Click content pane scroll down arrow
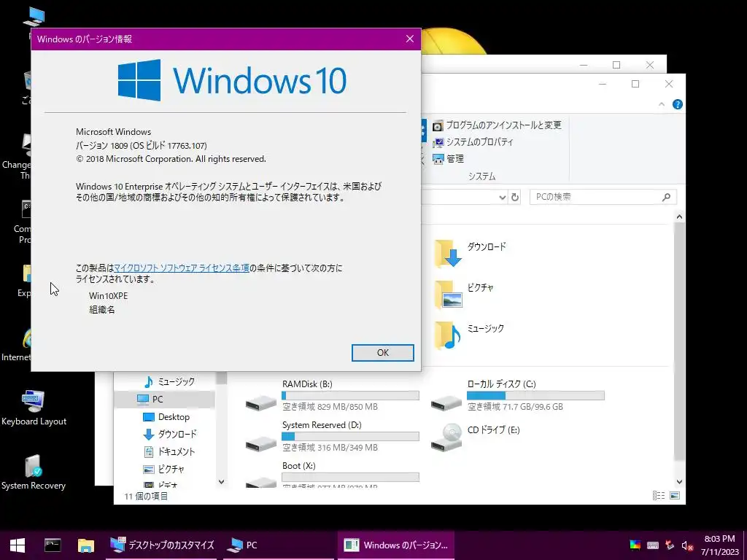This screenshot has width=747, height=560. (x=679, y=482)
